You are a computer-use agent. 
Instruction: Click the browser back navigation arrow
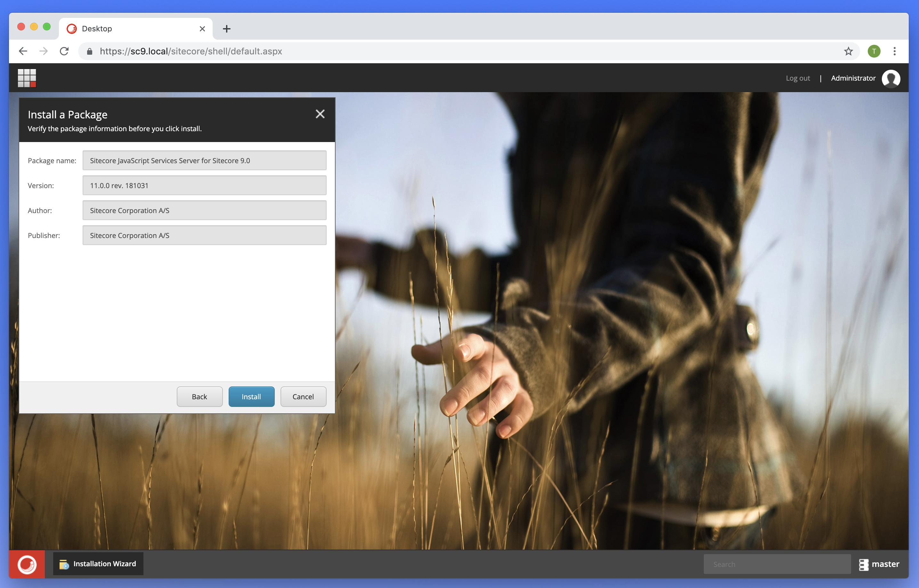[22, 51]
